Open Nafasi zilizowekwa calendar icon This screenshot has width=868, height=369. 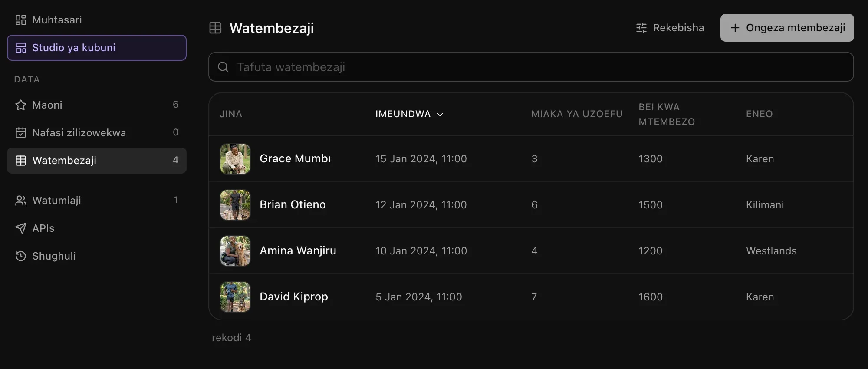pos(20,133)
